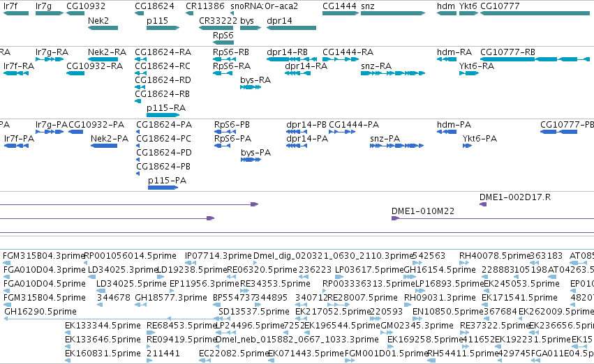Click the Ykt6-PA protein label

(x=480, y=139)
